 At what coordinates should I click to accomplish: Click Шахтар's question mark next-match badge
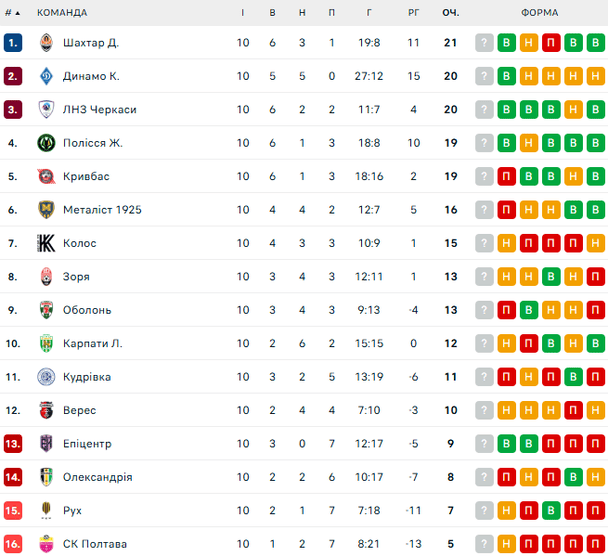tap(484, 43)
